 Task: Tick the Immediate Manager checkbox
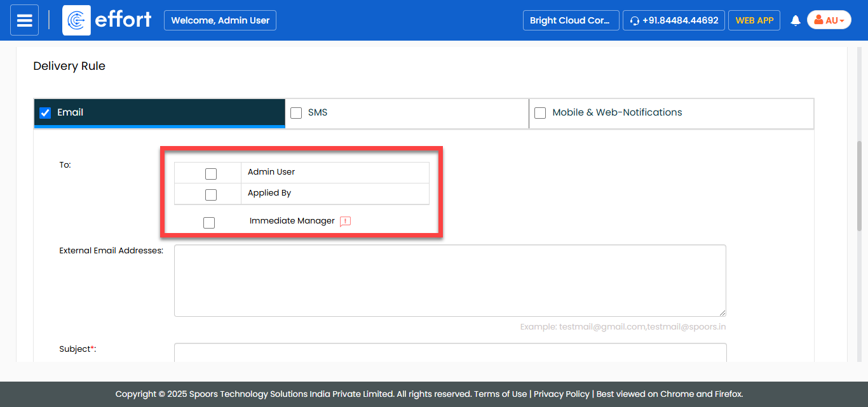click(209, 223)
